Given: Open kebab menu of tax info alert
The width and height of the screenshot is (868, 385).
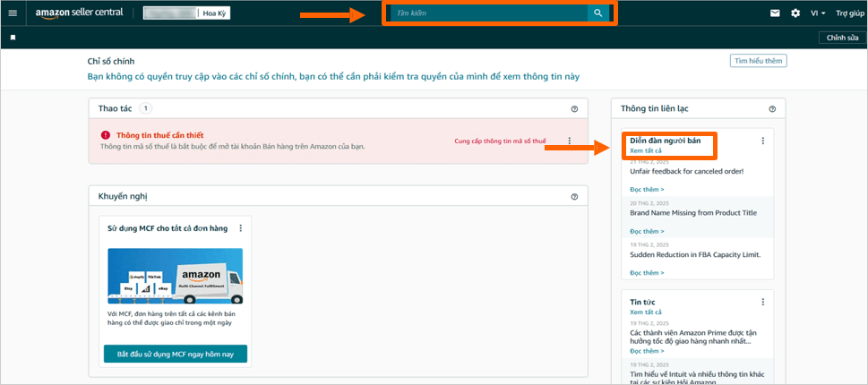Looking at the screenshot, I should click(570, 141).
